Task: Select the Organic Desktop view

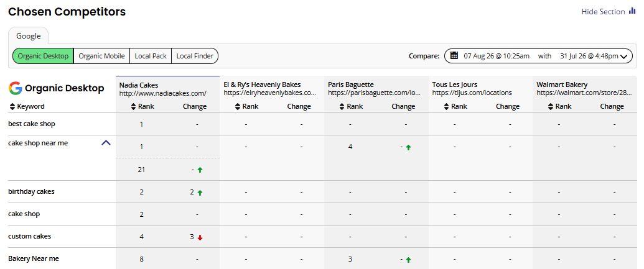Action: tap(43, 56)
